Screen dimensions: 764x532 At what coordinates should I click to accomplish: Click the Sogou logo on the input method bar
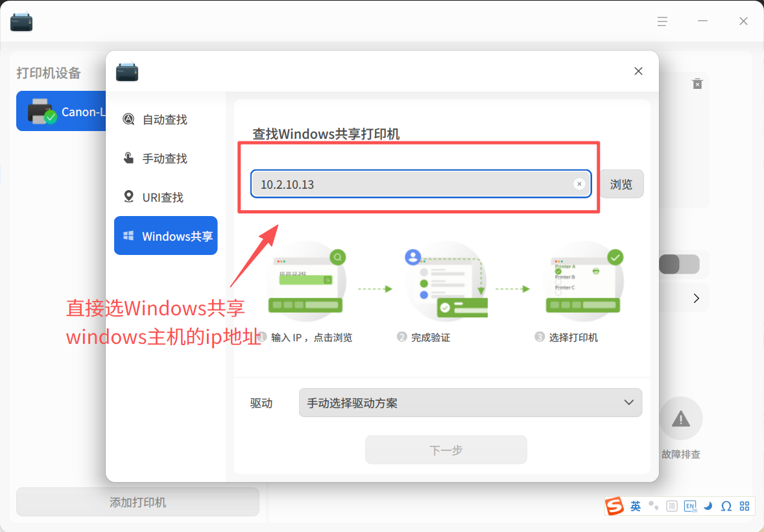pyautogui.click(x=614, y=506)
